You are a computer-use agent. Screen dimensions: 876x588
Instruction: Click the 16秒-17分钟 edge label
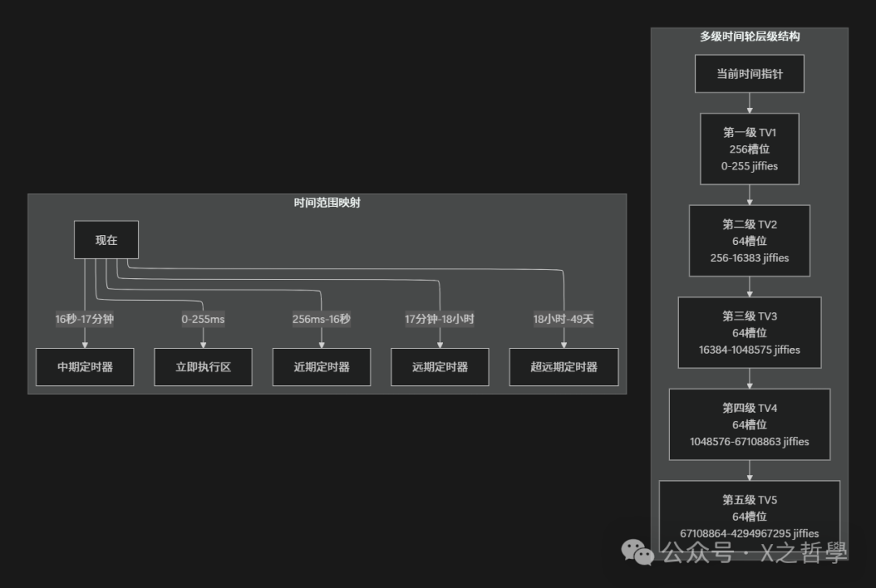pyautogui.click(x=84, y=319)
